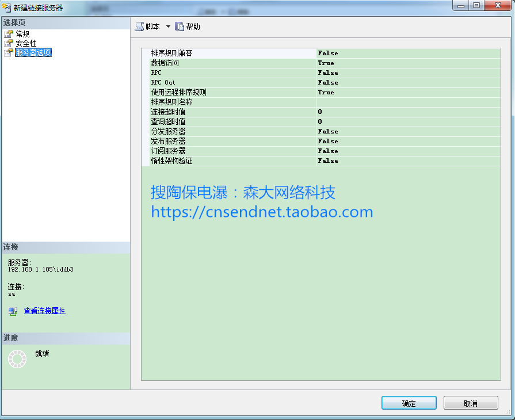The width and height of the screenshot is (515, 420).
Task: Click the 取消 button
Action: coord(471,403)
